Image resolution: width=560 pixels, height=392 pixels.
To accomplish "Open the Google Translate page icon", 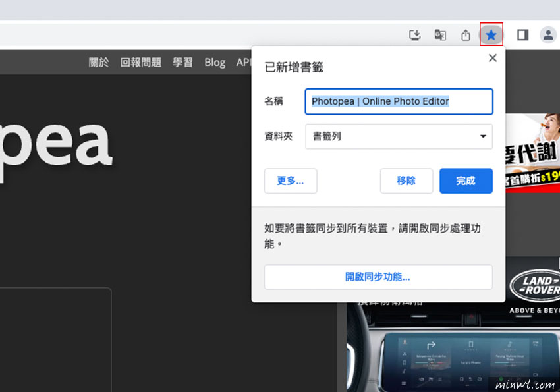I will pyautogui.click(x=440, y=35).
